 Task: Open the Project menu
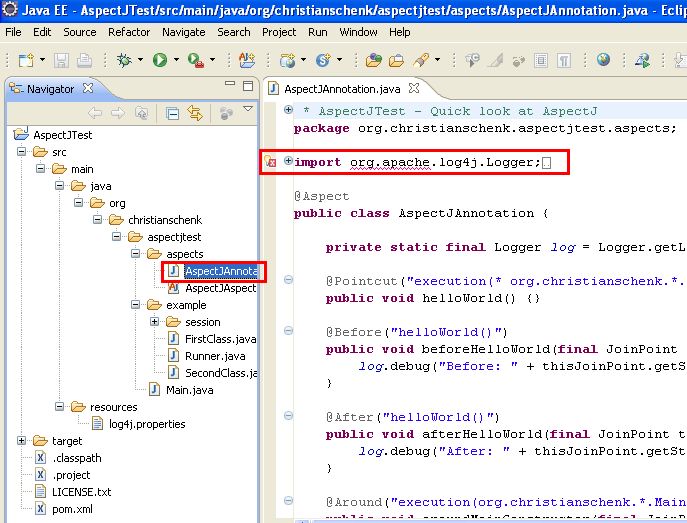279,32
